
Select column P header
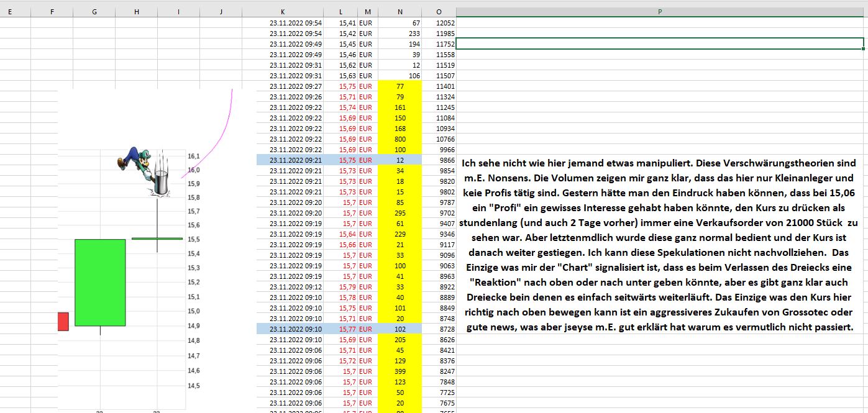pos(660,11)
